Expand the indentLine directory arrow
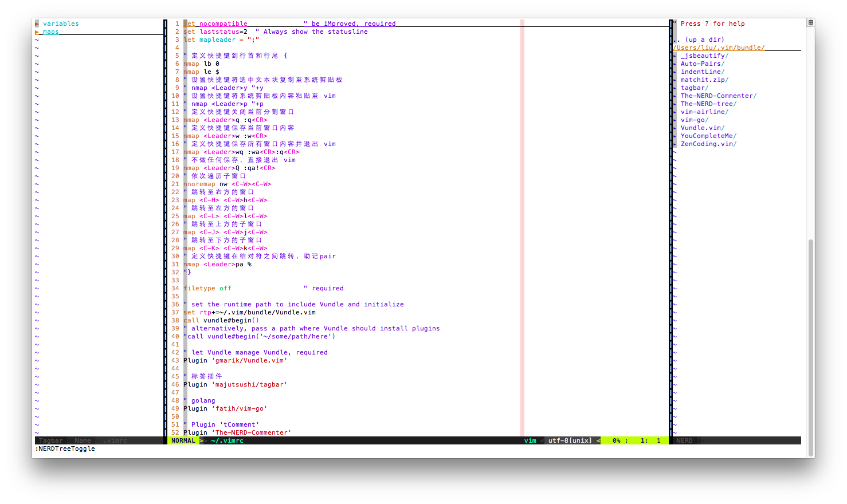 click(675, 72)
